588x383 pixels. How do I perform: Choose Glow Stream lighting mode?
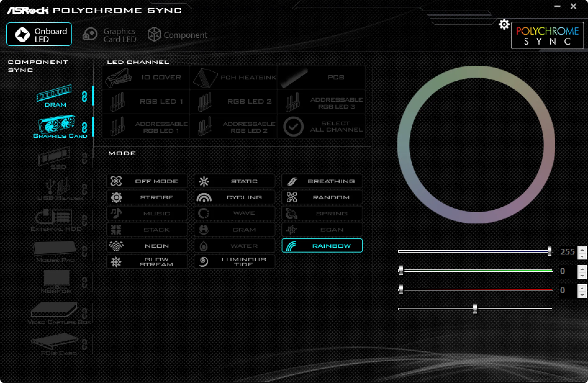click(147, 262)
